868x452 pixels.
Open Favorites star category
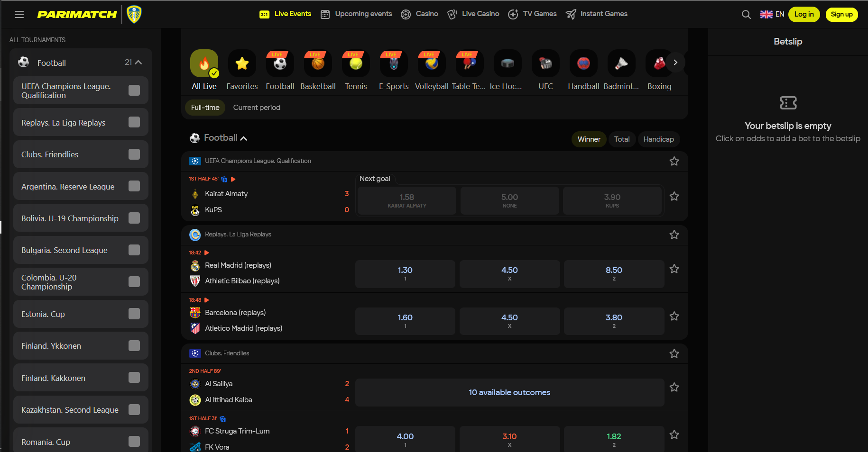[242, 63]
